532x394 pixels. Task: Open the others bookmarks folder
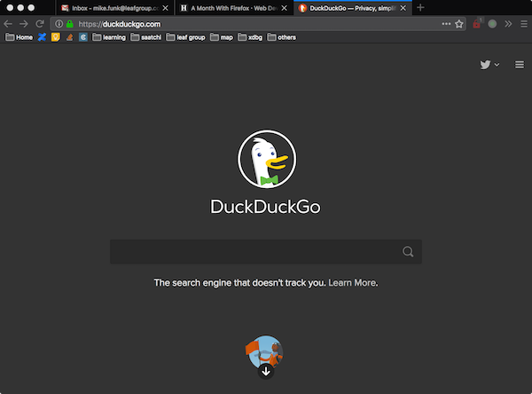282,37
